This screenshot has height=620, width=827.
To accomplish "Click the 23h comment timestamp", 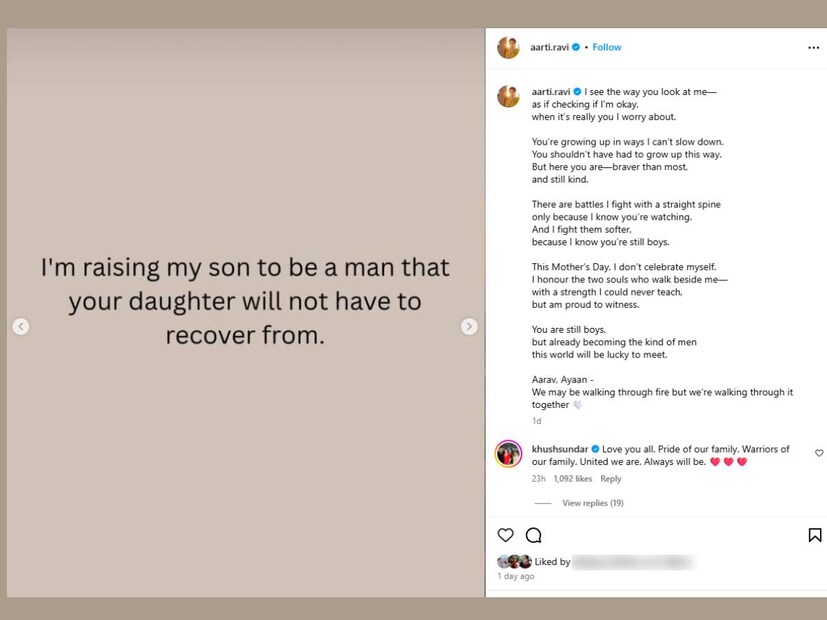I will tap(538, 479).
